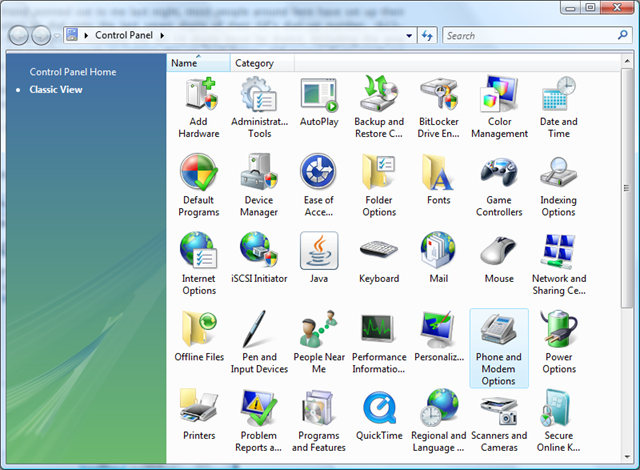The image size is (640, 470).
Task: Open BitLocker Drive Encryption
Action: [439, 107]
